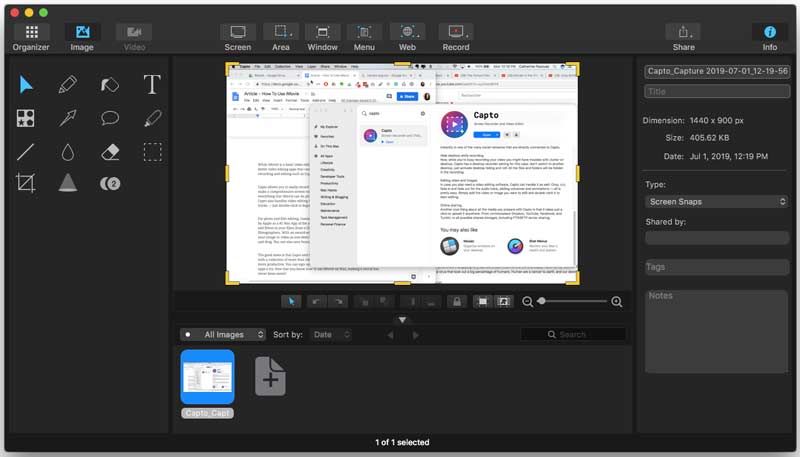Collapse the image browser with down triangle
Viewport: 800px width, 457px height.
point(403,319)
